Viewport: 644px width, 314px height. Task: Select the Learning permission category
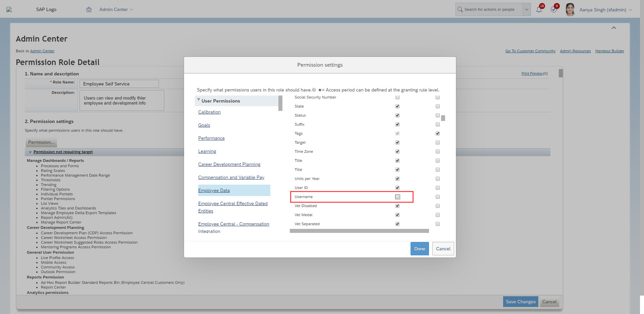pos(207,151)
